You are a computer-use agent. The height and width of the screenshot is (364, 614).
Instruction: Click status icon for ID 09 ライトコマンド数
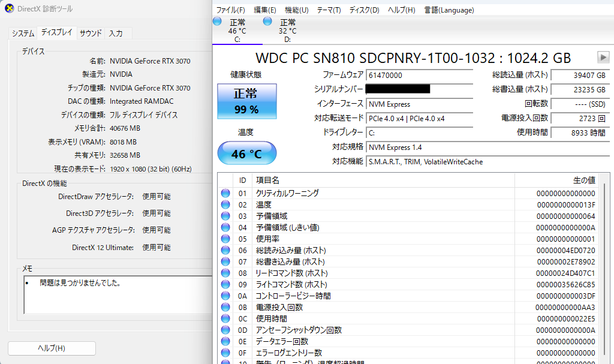click(x=225, y=284)
